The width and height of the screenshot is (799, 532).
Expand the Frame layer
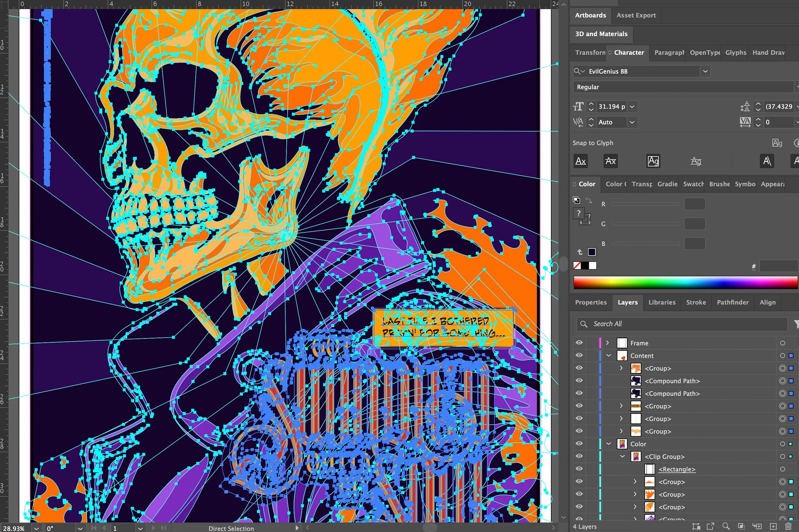[x=608, y=343]
